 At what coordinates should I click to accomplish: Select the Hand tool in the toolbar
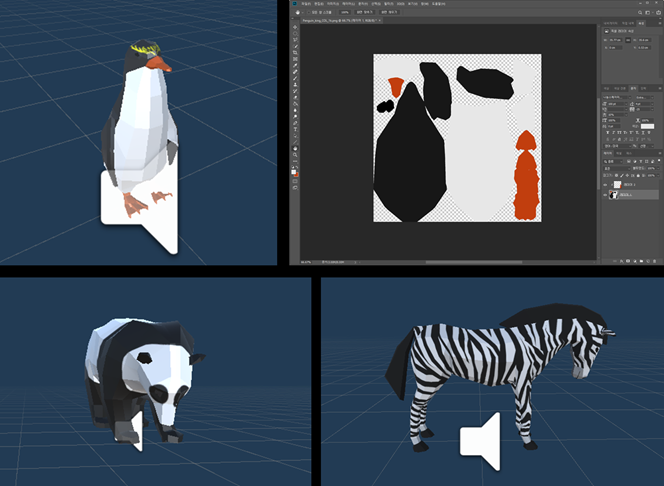click(x=295, y=148)
